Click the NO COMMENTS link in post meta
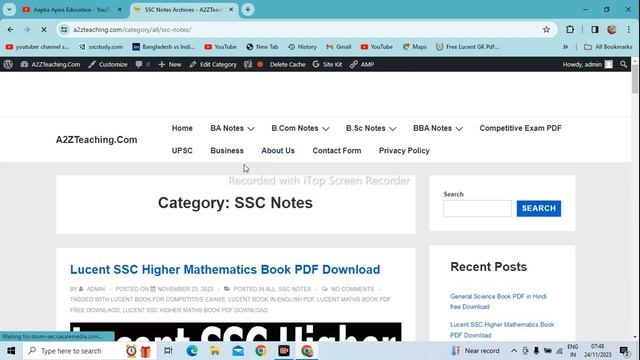Image resolution: width=640 pixels, height=360 pixels. [x=352, y=289]
